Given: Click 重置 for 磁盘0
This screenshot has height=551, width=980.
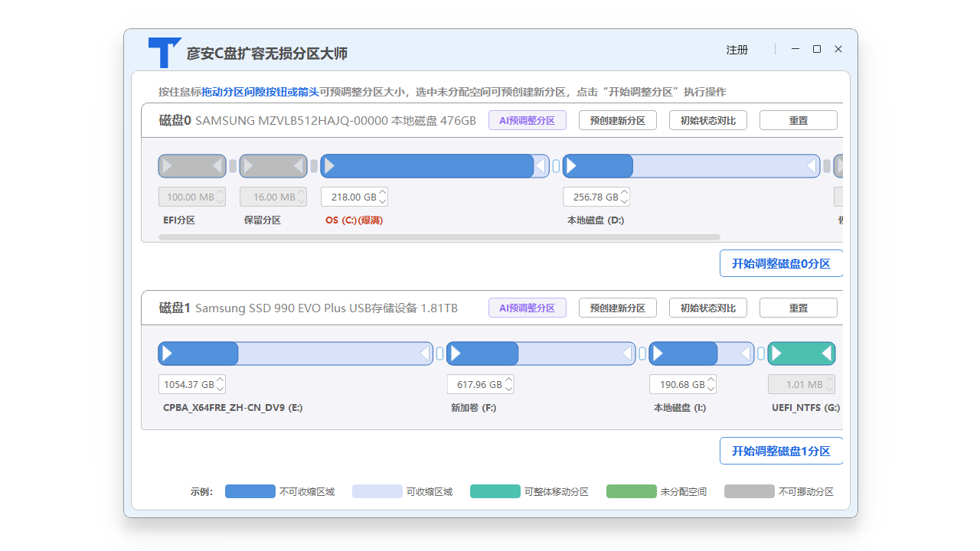Looking at the screenshot, I should point(799,120).
